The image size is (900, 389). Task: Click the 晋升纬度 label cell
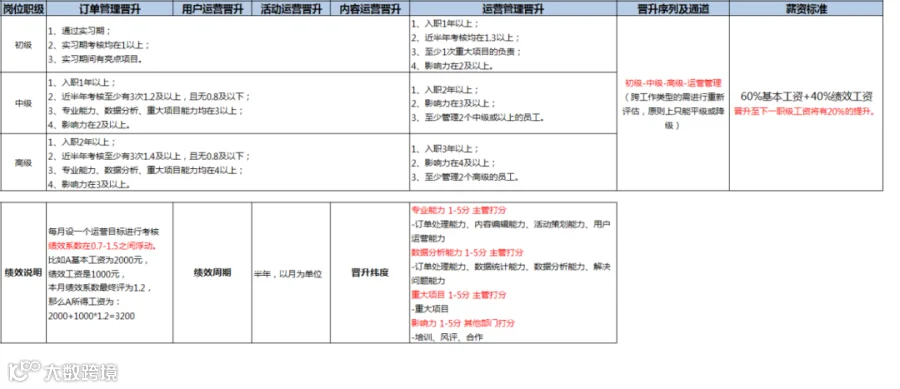pos(370,273)
